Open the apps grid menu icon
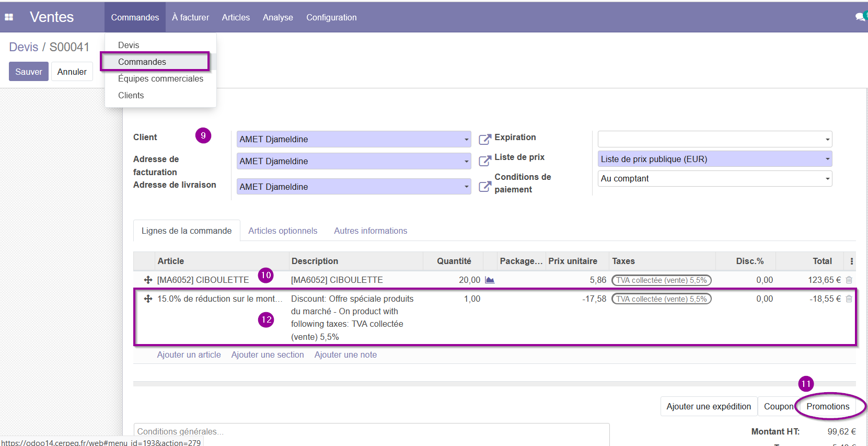The width and height of the screenshot is (868, 446). [9, 17]
